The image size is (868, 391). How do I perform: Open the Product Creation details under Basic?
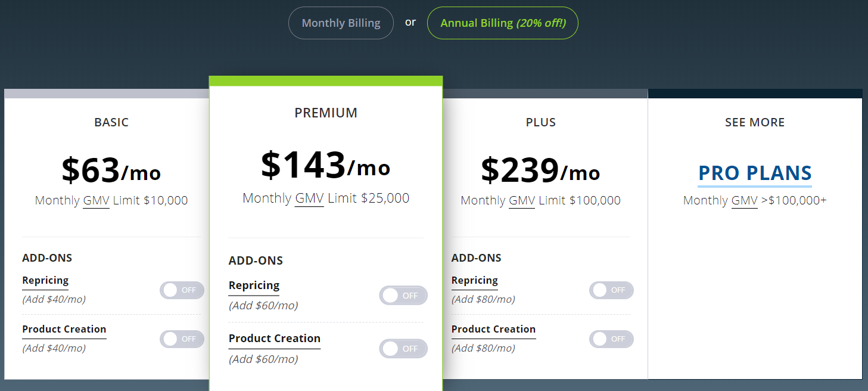coord(64,329)
